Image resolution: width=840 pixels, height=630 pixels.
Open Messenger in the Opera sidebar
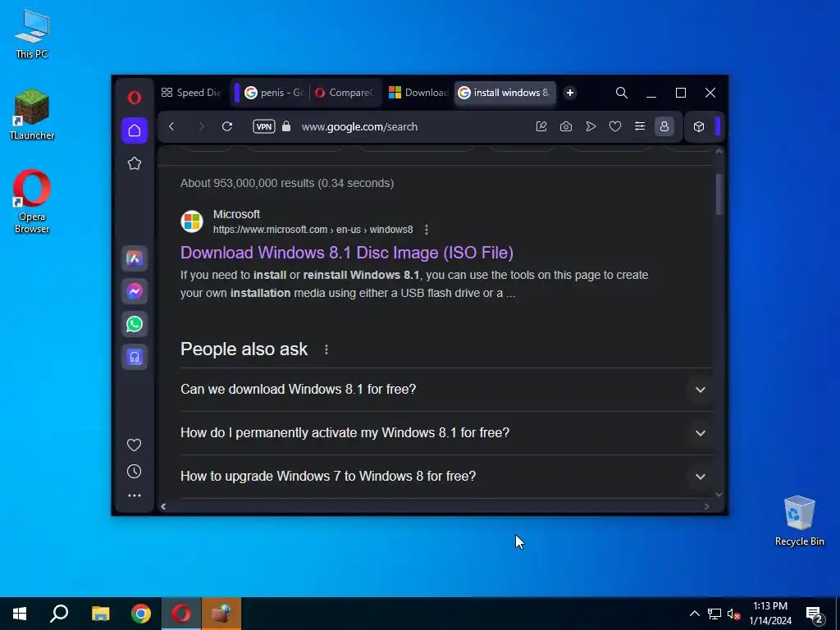click(x=135, y=291)
